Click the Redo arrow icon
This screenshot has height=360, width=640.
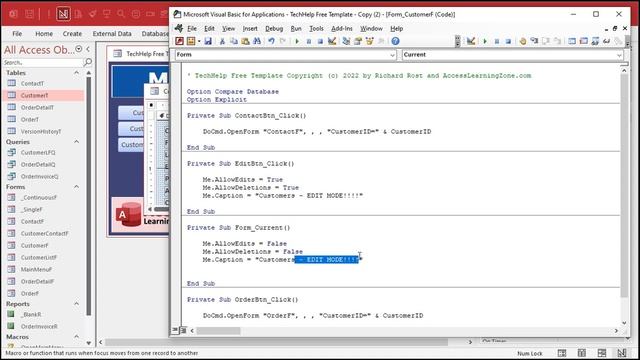pyautogui.click(x=282, y=41)
